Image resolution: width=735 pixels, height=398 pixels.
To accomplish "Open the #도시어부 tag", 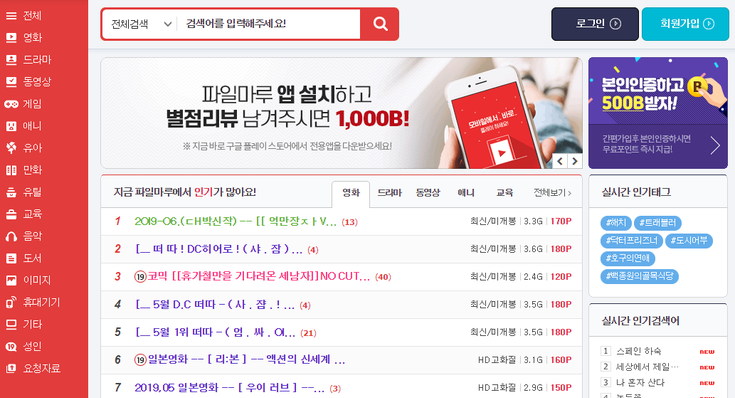I will click(689, 240).
